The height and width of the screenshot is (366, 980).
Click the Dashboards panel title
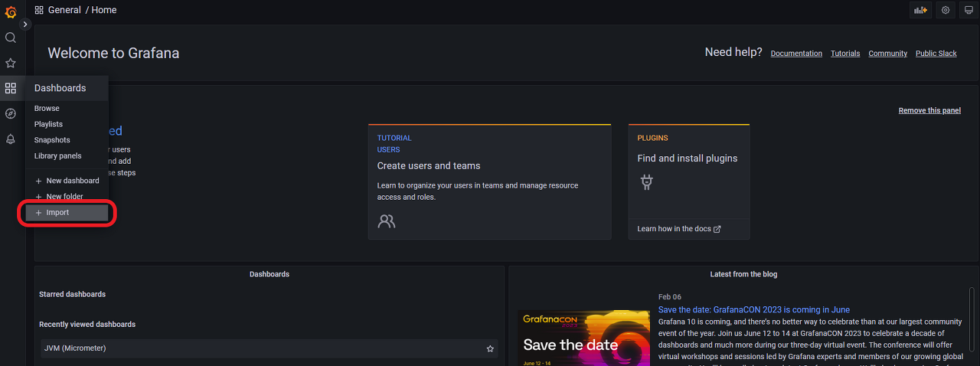(x=269, y=274)
